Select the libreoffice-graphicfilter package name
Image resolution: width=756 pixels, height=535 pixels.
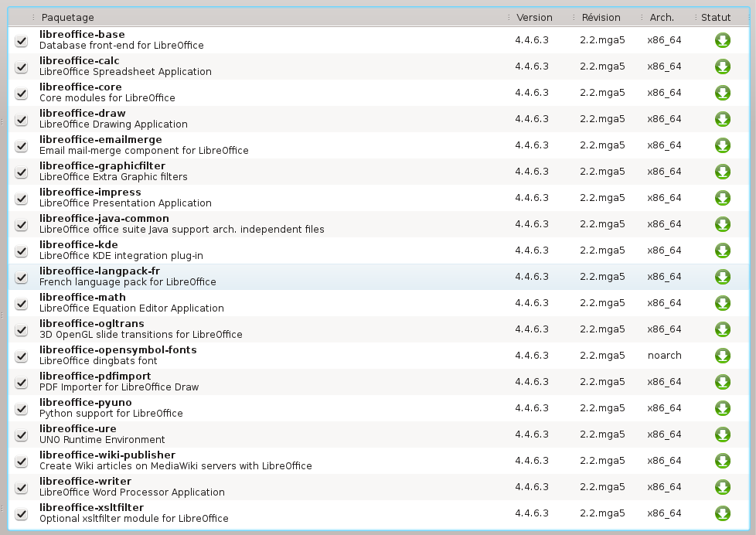(x=102, y=165)
